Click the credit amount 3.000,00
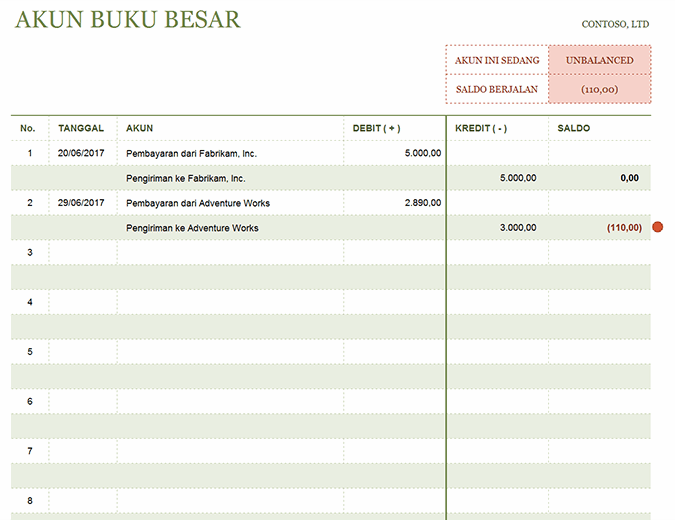This screenshot has width=675, height=520. coord(518,227)
